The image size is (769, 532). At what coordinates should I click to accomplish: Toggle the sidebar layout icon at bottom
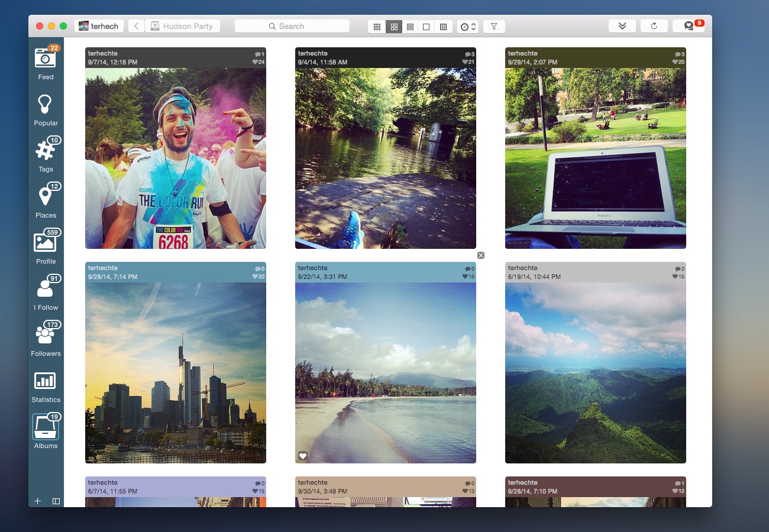tap(56, 501)
